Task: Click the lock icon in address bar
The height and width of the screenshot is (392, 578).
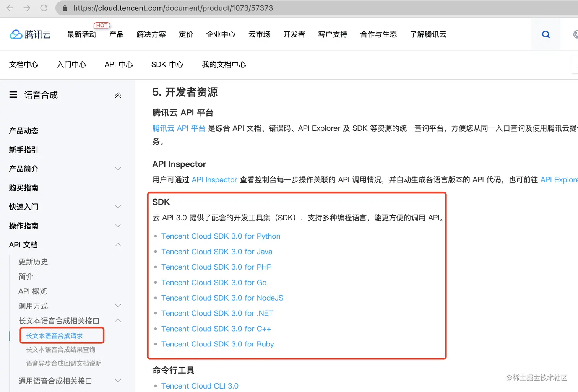Action: tap(65, 8)
